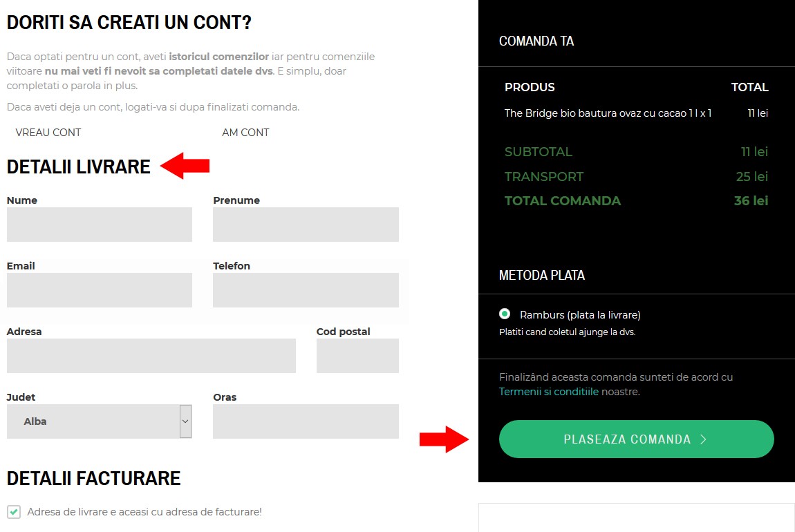795x532 pixels.
Task: Open the Judet dropdown showing Alba
Action: (100, 421)
